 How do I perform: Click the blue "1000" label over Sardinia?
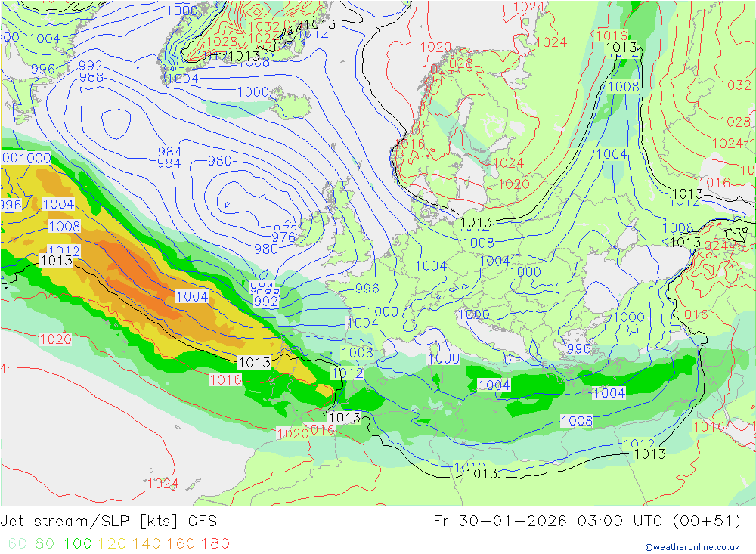click(444, 358)
